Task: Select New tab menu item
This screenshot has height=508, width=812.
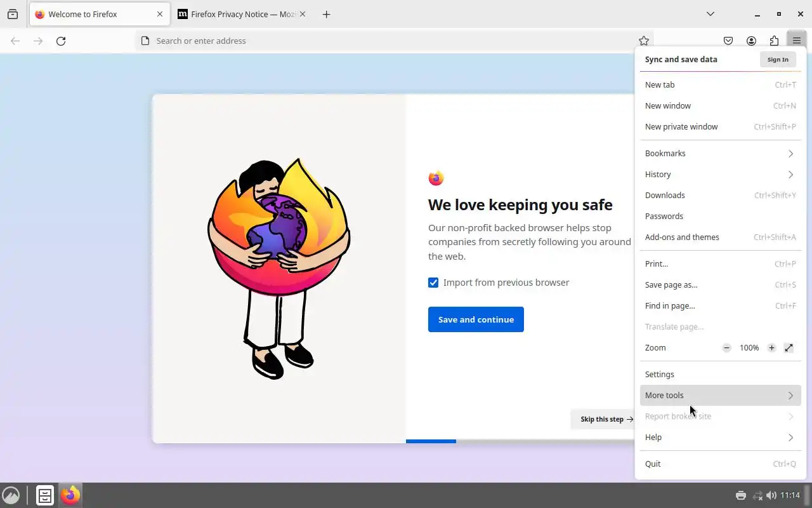Action: point(721,84)
